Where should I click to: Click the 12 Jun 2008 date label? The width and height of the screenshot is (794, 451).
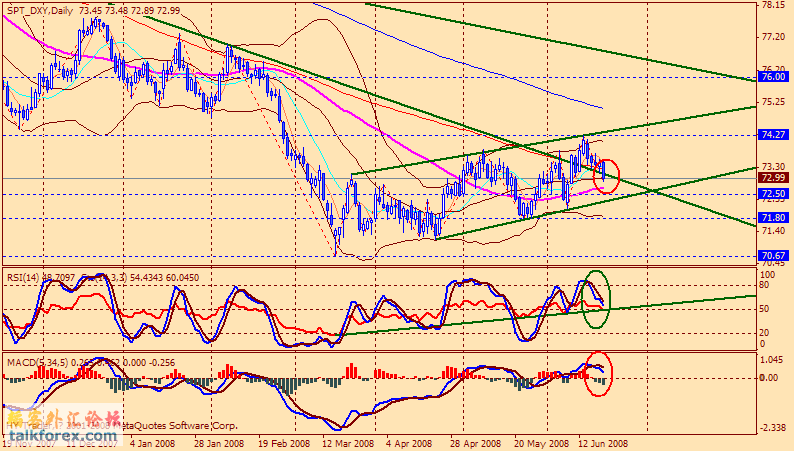(x=603, y=443)
